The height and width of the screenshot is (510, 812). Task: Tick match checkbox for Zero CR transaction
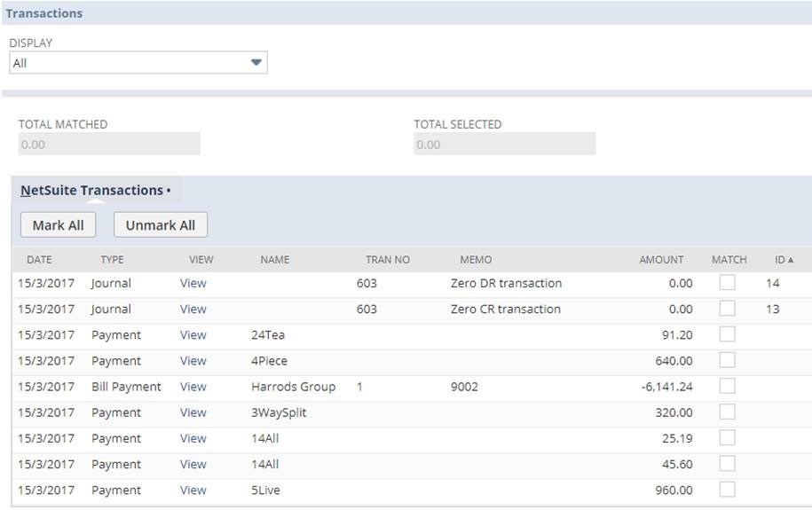(728, 309)
